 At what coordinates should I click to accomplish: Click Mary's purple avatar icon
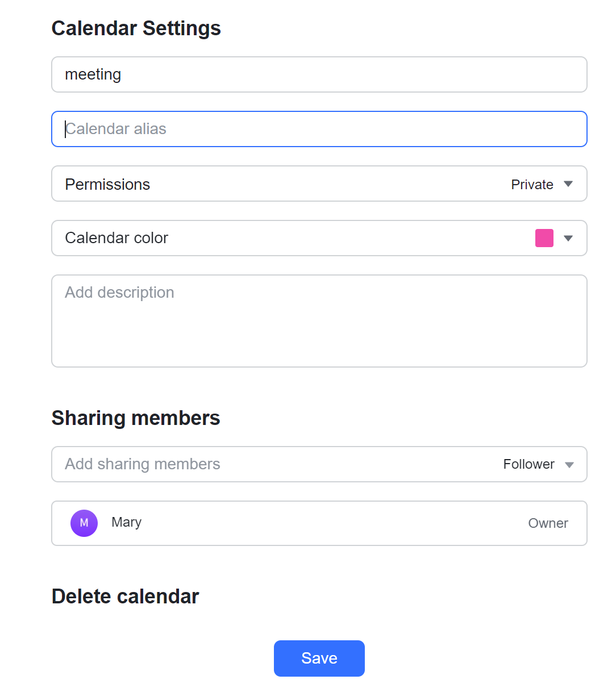[84, 523]
